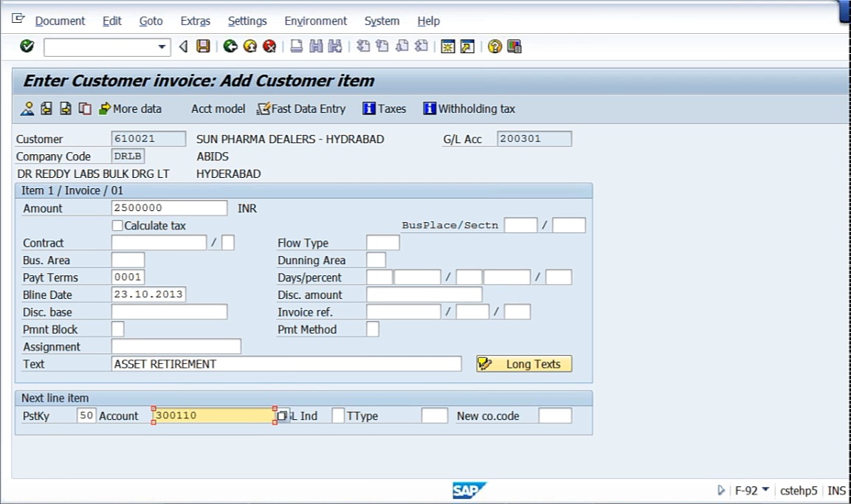Viewport: 851px width, 504px height.
Task: Exit using the yellow up-arrow icon
Action: coord(250,46)
